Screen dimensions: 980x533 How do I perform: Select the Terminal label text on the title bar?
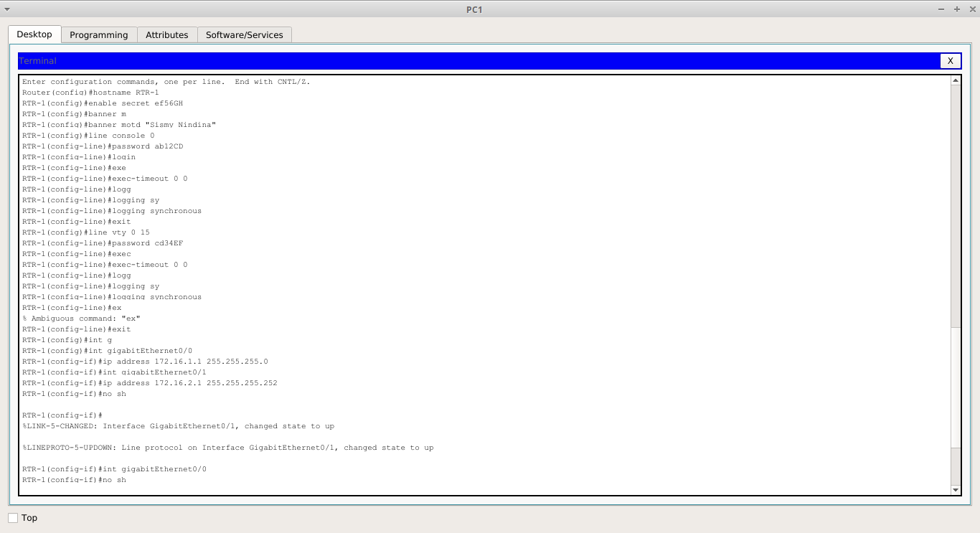point(37,61)
